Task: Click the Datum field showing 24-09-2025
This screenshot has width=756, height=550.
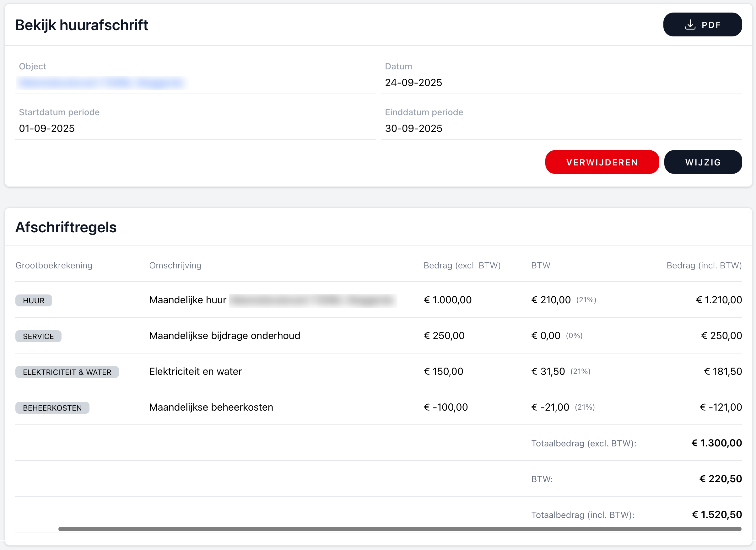Action: (x=413, y=82)
